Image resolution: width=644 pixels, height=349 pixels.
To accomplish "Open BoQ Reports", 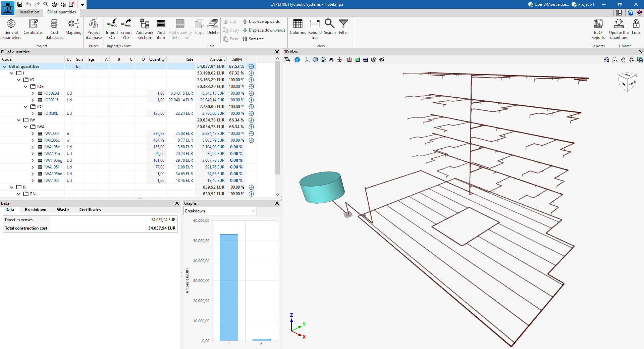I will click(598, 29).
